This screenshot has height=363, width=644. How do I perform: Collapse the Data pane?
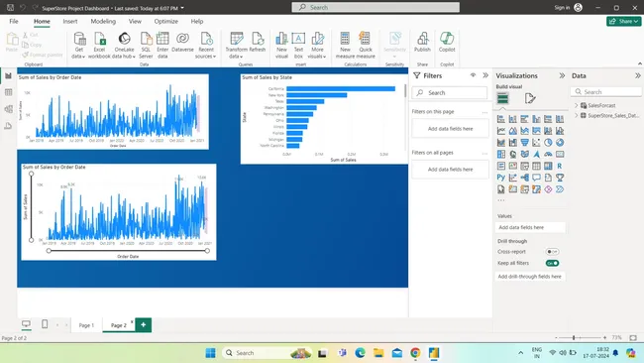coord(637,75)
